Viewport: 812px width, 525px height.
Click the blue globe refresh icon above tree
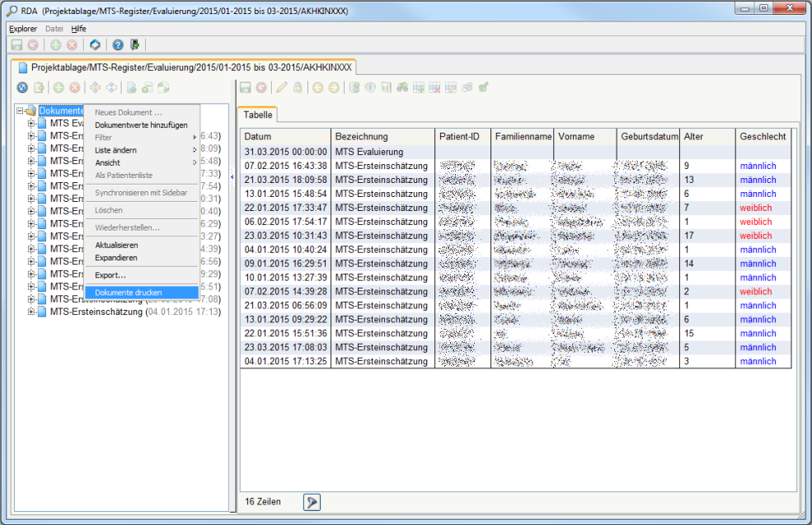click(22, 87)
